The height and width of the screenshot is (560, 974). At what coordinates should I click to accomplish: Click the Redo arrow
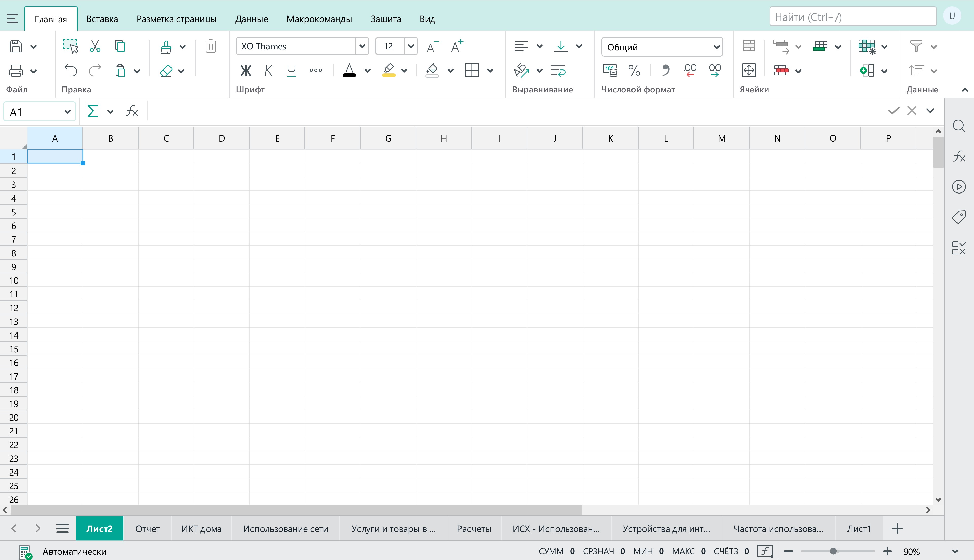click(x=95, y=71)
